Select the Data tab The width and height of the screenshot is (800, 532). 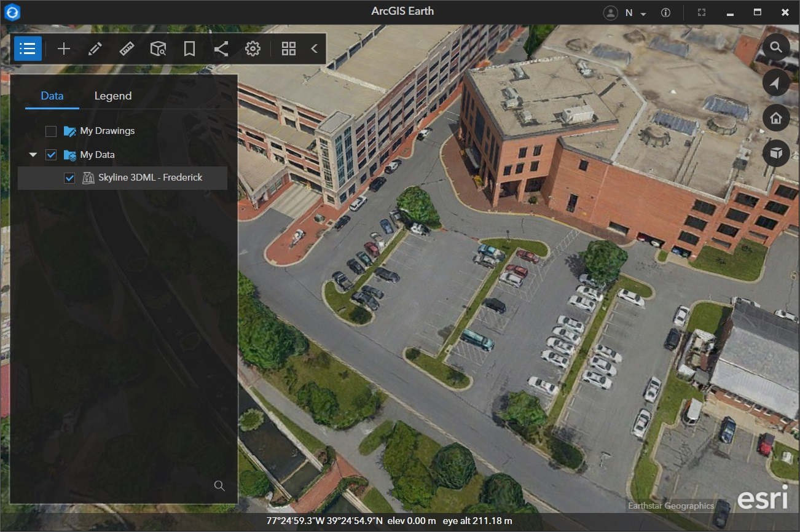click(x=52, y=96)
